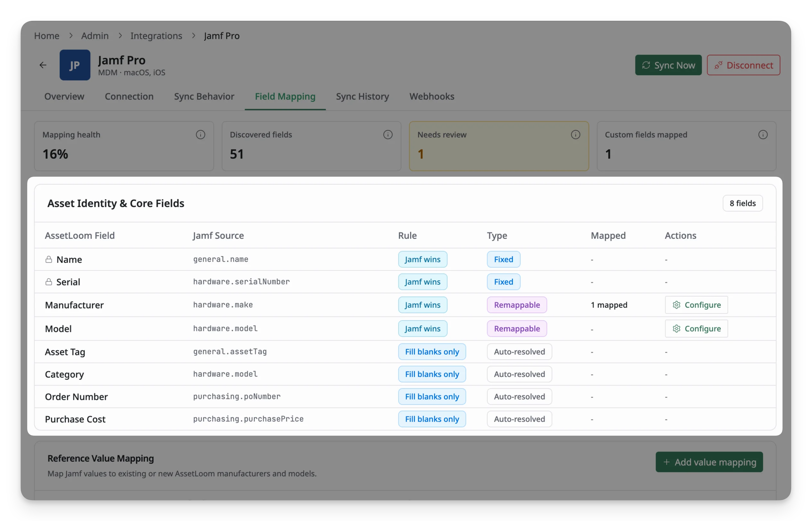Screen dimensions: 812x521
Task: Click the Disconnect button
Action: pyautogui.click(x=743, y=65)
